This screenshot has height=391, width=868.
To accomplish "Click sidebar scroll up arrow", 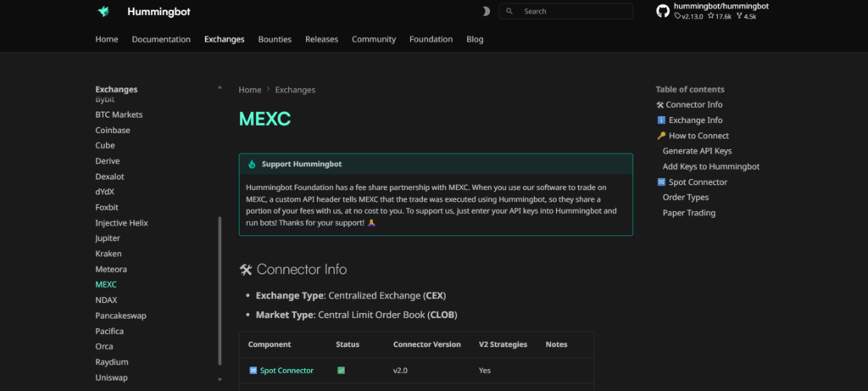I will click(x=220, y=87).
